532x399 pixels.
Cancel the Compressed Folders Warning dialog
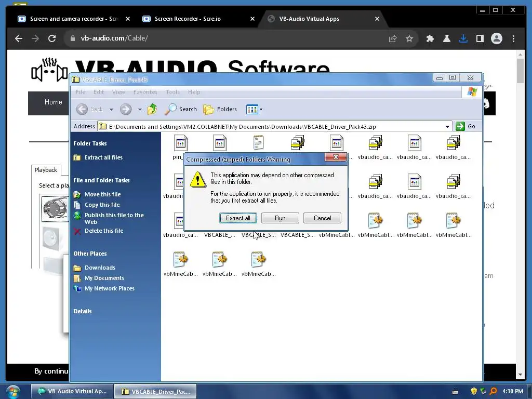(x=322, y=218)
